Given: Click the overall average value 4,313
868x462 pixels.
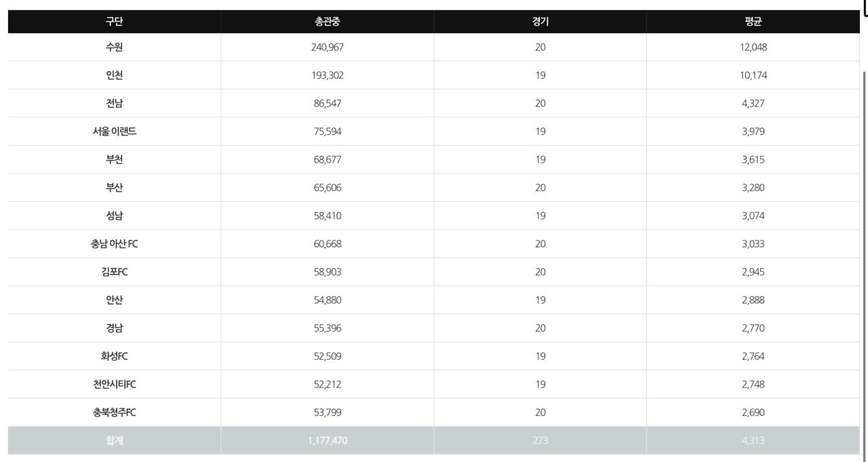Looking at the screenshot, I should [x=753, y=440].
